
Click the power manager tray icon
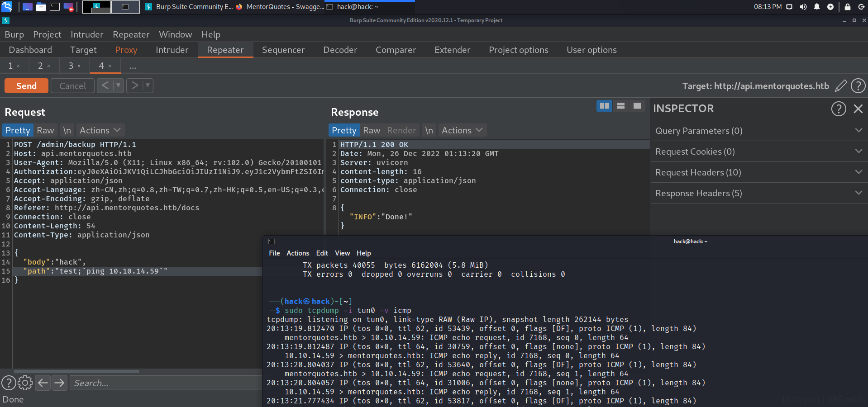[x=830, y=7]
